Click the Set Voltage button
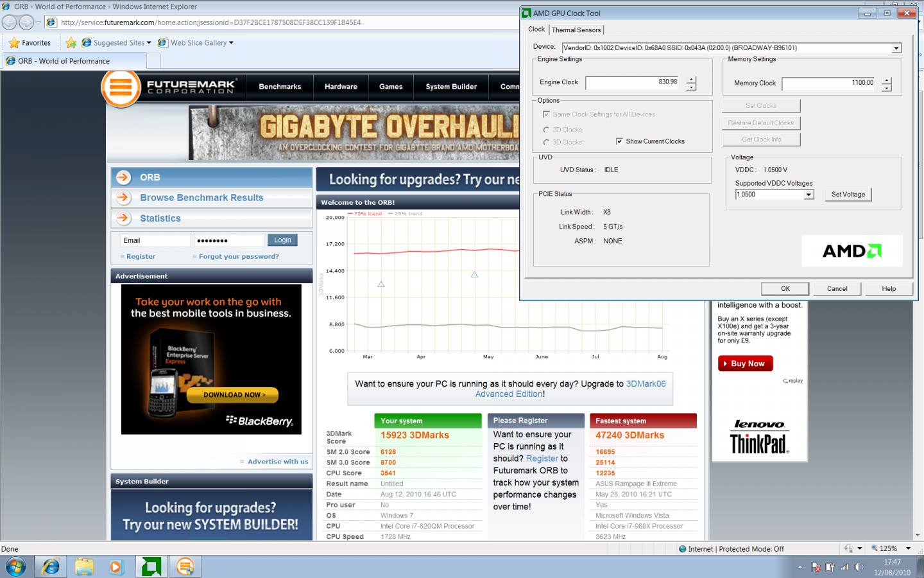 click(x=848, y=195)
